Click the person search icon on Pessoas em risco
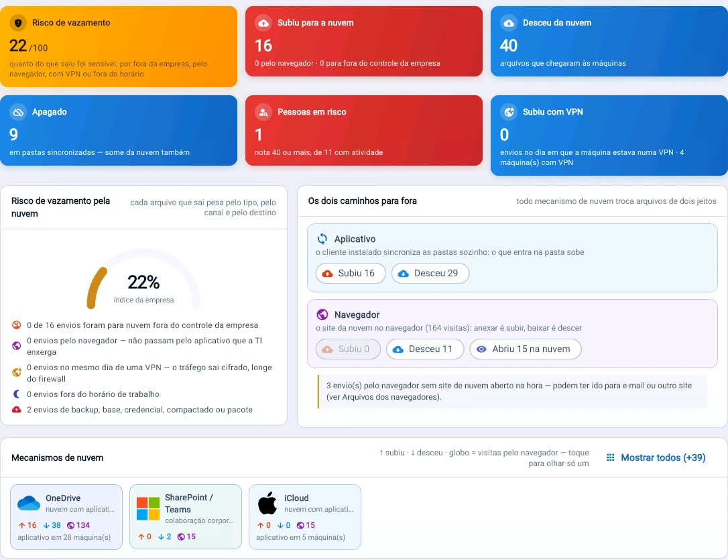Viewport: 728px width, 560px height. 263,112
